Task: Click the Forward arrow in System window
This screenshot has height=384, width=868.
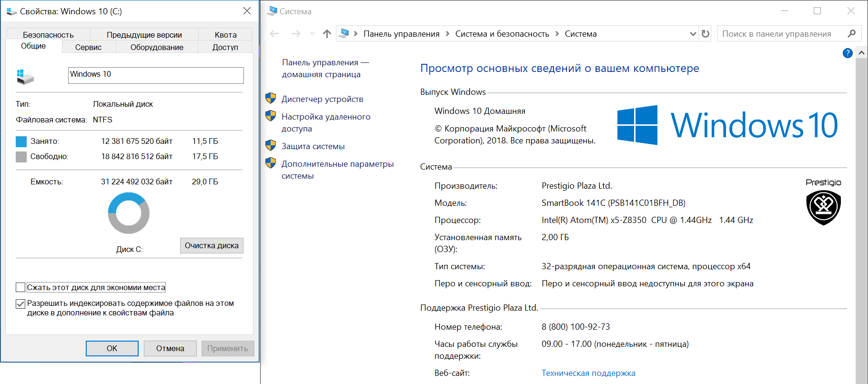Action: click(296, 34)
